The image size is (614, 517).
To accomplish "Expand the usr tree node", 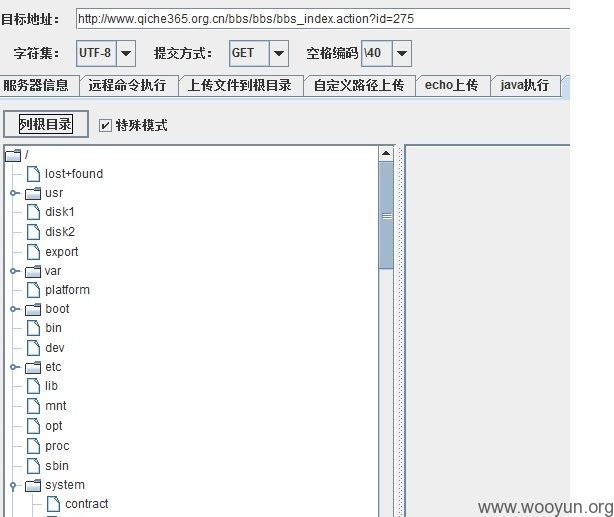I will pyautogui.click(x=14, y=193).
